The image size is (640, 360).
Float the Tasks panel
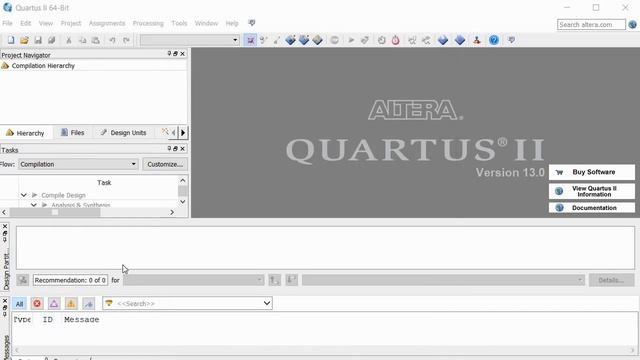[x=176, y=149]
